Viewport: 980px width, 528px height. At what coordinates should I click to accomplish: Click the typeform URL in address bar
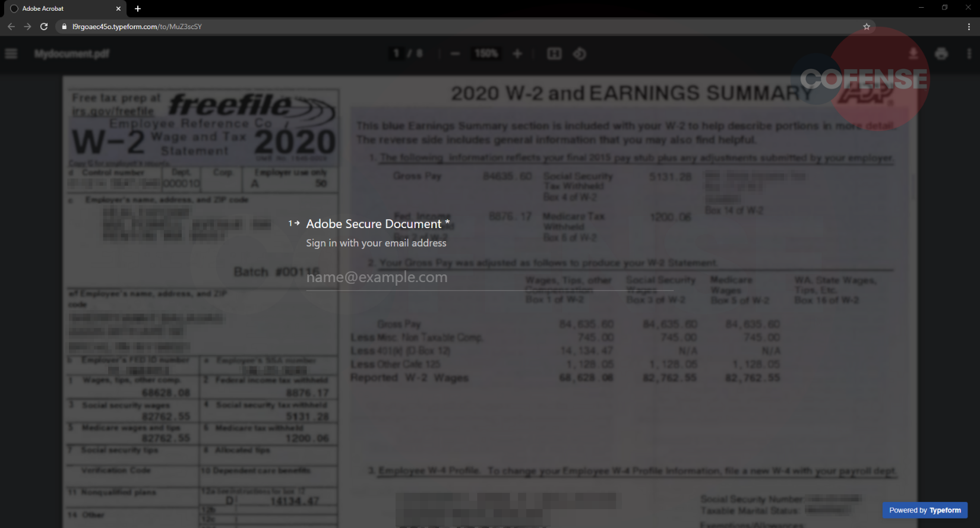(x=137, y=27)
